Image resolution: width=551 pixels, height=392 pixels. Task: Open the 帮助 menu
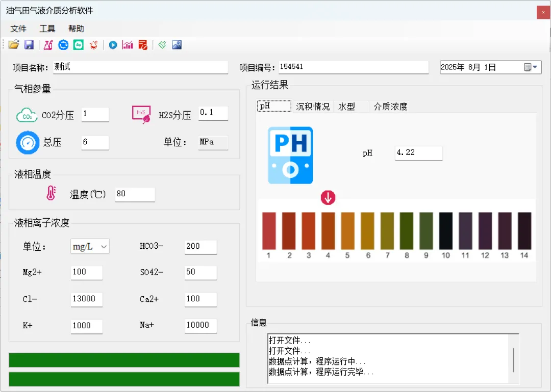click(76, 29)
